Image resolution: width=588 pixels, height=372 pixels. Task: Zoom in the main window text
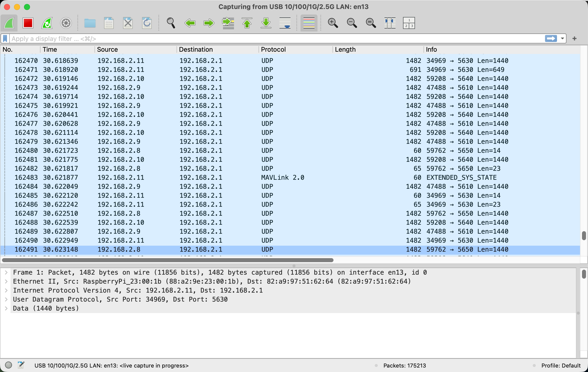pyautogui.click(x=333, y=23)
